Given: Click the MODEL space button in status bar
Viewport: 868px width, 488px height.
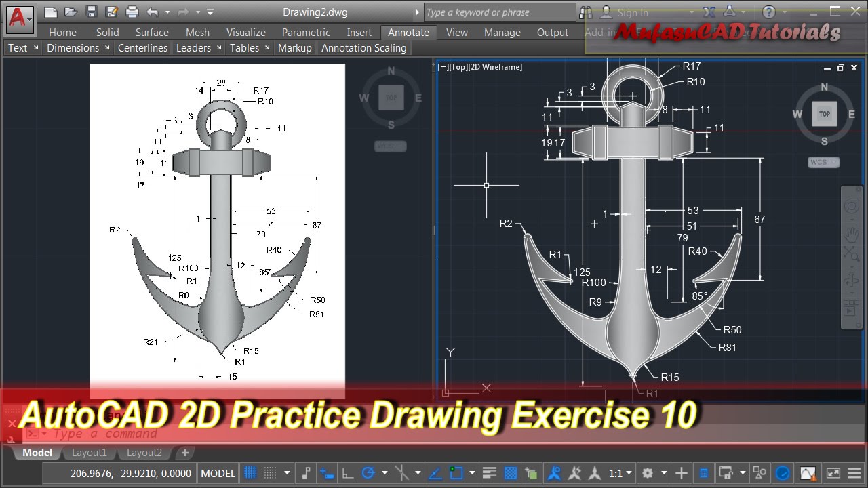Looking at the screenshot, I should pos(218,472).
